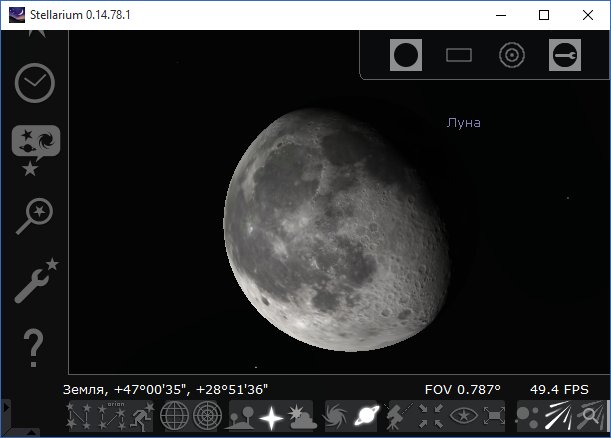Toggle ground landscape display
Screen dimensions: 611x438
point(242,416)
